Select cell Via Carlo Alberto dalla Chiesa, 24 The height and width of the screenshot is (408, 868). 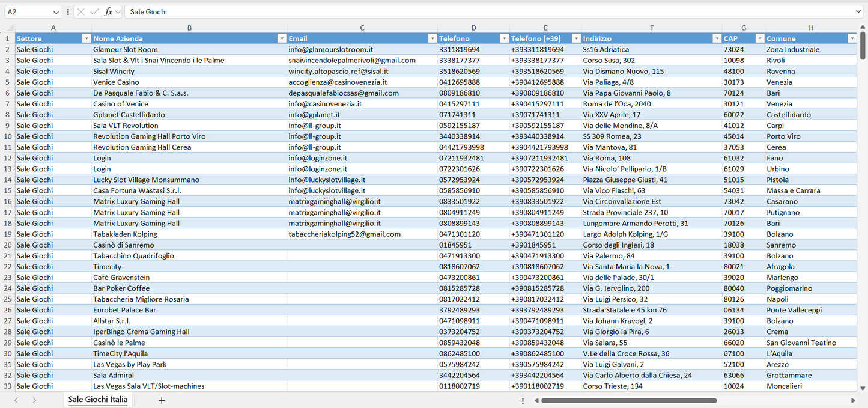[652, 375]
